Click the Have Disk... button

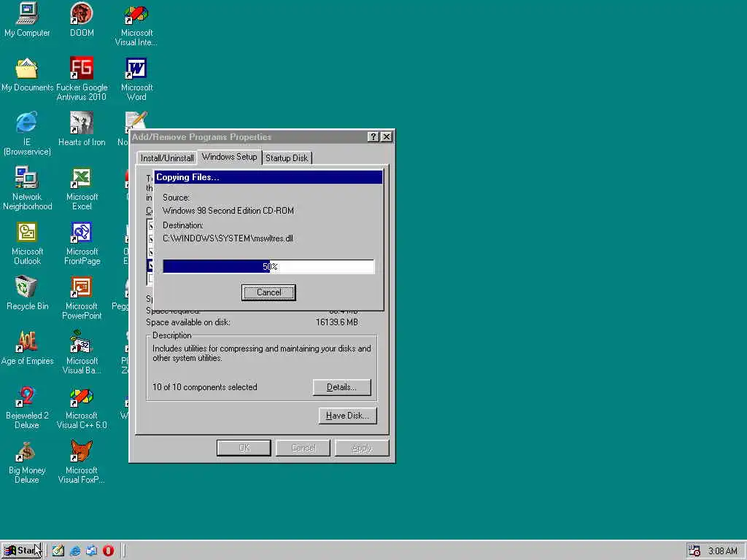point(347,416)
